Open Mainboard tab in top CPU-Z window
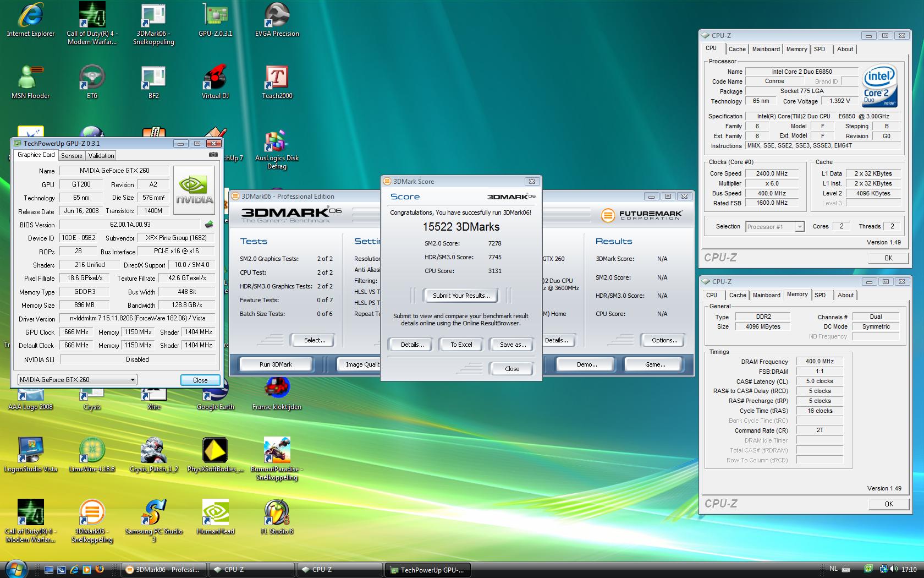The image size is (924, 578). [x=766, y=49]
